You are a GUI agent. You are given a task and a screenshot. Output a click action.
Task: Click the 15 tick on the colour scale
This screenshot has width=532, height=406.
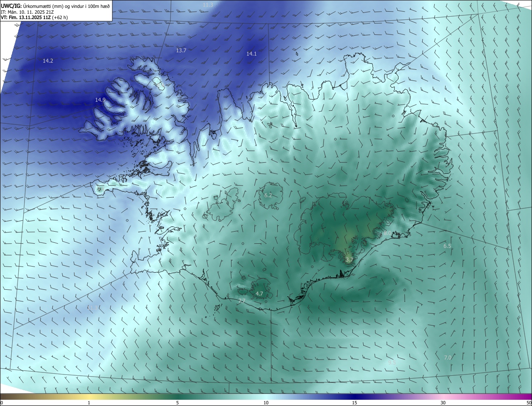(x=355, y=403)
